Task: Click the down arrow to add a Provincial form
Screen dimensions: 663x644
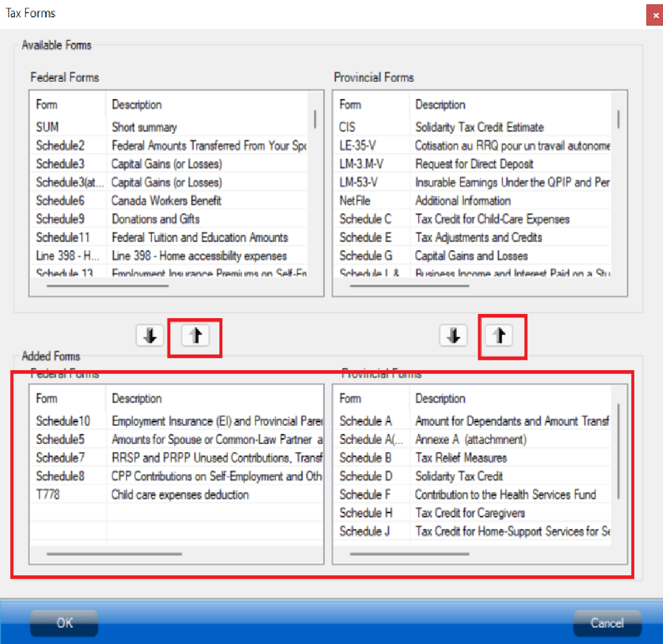Action: pyautogui.click(x=454, y=335)
